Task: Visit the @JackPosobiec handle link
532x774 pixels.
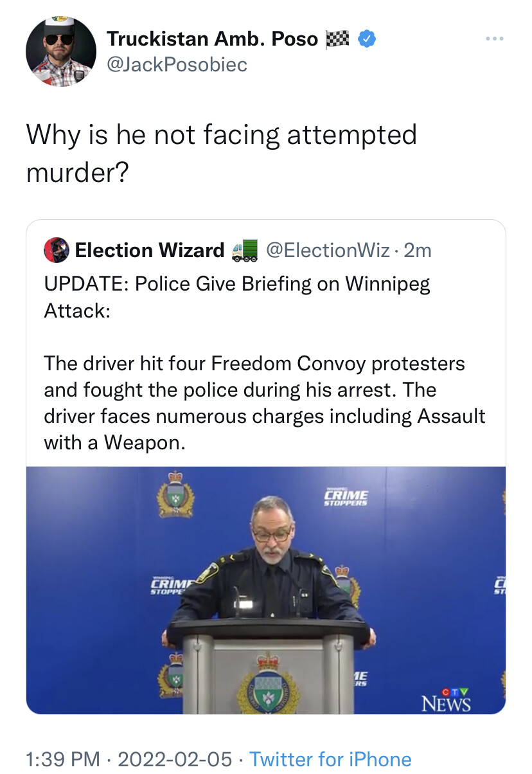Action: [x=177, y=64]
